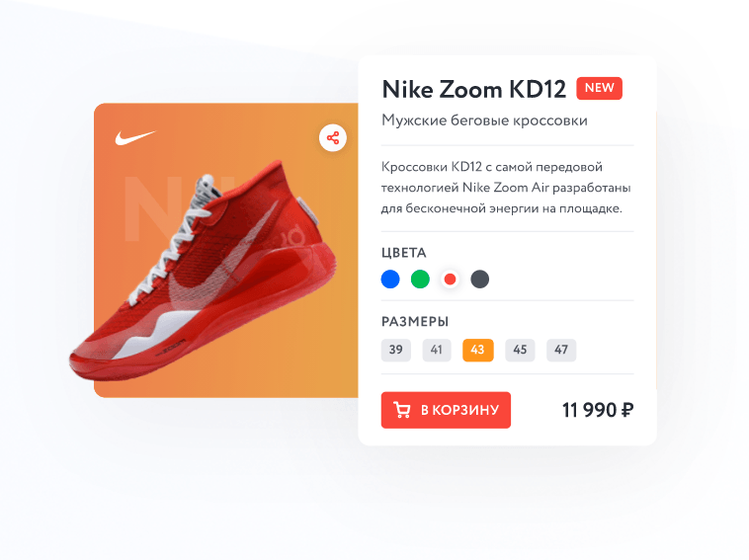Click the 11 990 ₽ price
This screenshot has width=749, height=560.
[x=598, y=410]
